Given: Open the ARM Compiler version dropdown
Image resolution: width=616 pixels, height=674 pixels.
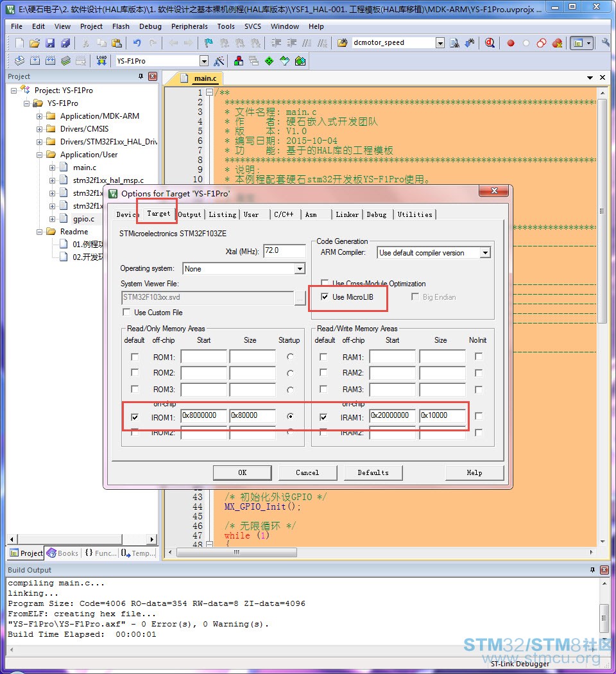Looking at the screenshot, I should click(x=485, y=253).
